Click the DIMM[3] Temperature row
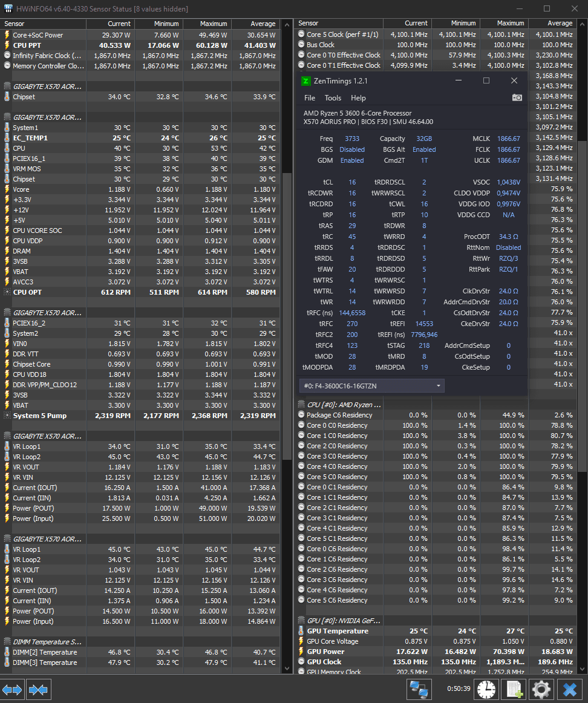The image size is (588, 703). click(x=140, y=662)
